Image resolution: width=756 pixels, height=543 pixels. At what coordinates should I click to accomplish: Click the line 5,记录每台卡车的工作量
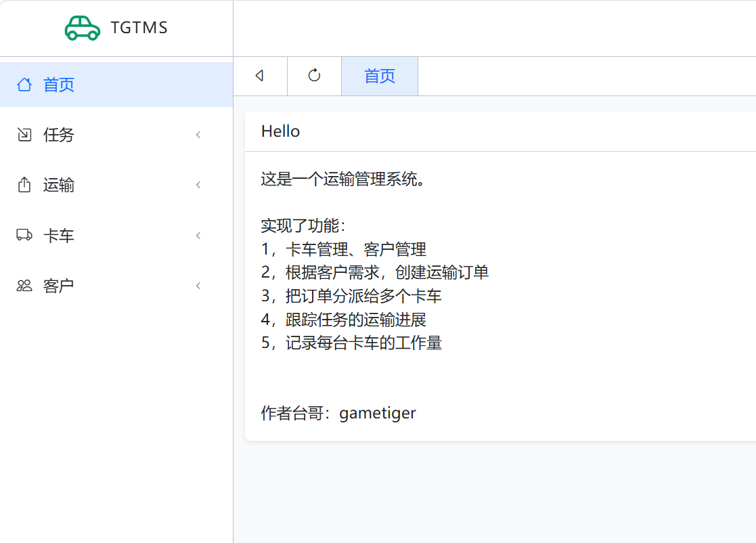pyautogui.click(x=351, y=343)
